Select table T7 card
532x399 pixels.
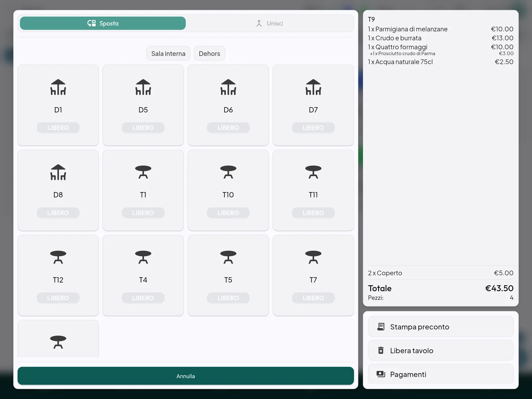(313, 276)
